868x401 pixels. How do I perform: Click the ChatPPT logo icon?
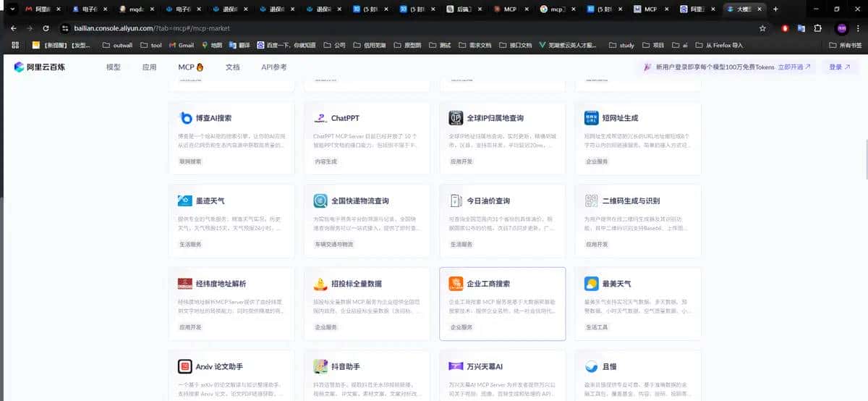pyautogui.click(x=320, y=118)
